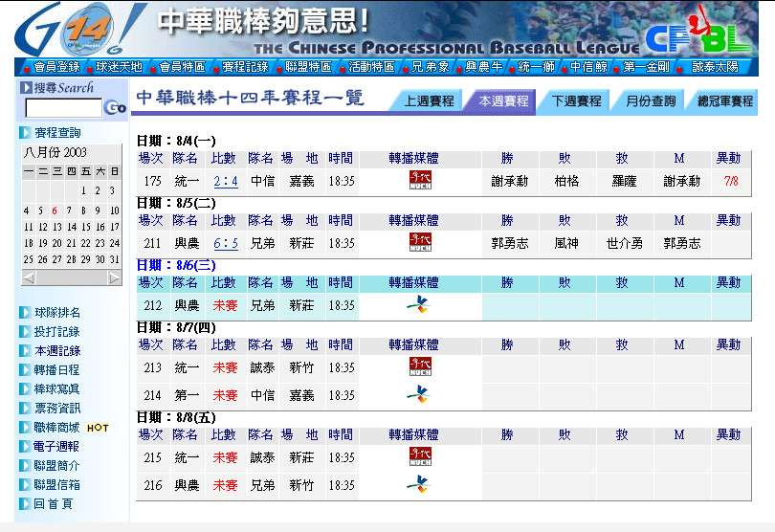Viewport: 775px width, 532px height.
Task: Click the 日期：8/6(三) date heading
Action: point(176,265)
